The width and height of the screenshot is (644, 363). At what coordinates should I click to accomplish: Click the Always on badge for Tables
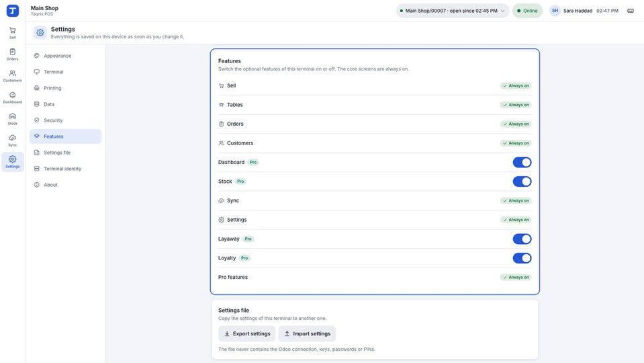[516, 105]
